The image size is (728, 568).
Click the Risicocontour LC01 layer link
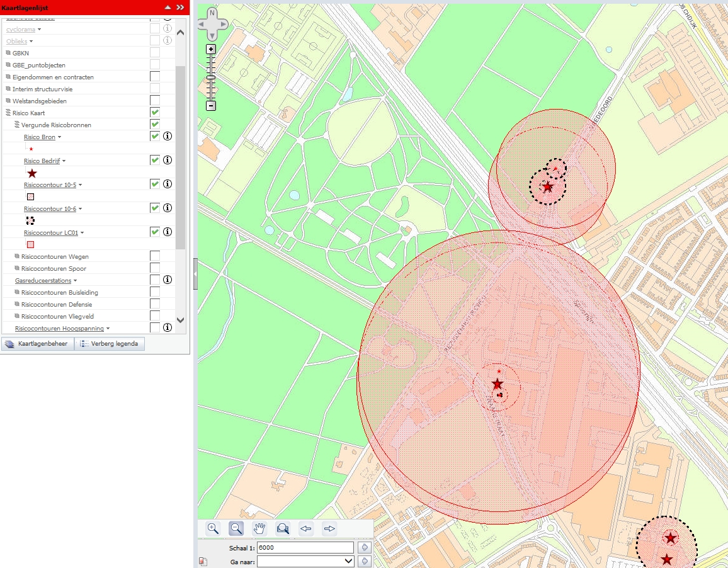pyautogui.click(x=51, y=233)
